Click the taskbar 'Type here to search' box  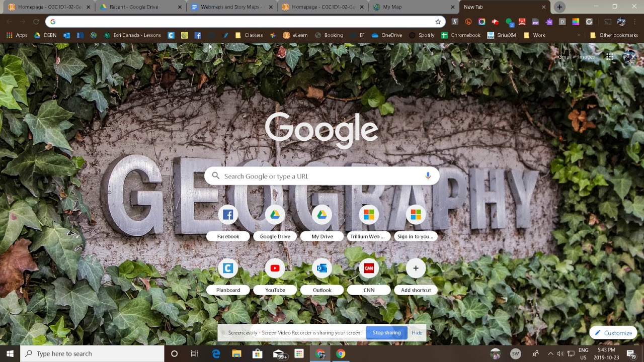(x=93, y=353)
